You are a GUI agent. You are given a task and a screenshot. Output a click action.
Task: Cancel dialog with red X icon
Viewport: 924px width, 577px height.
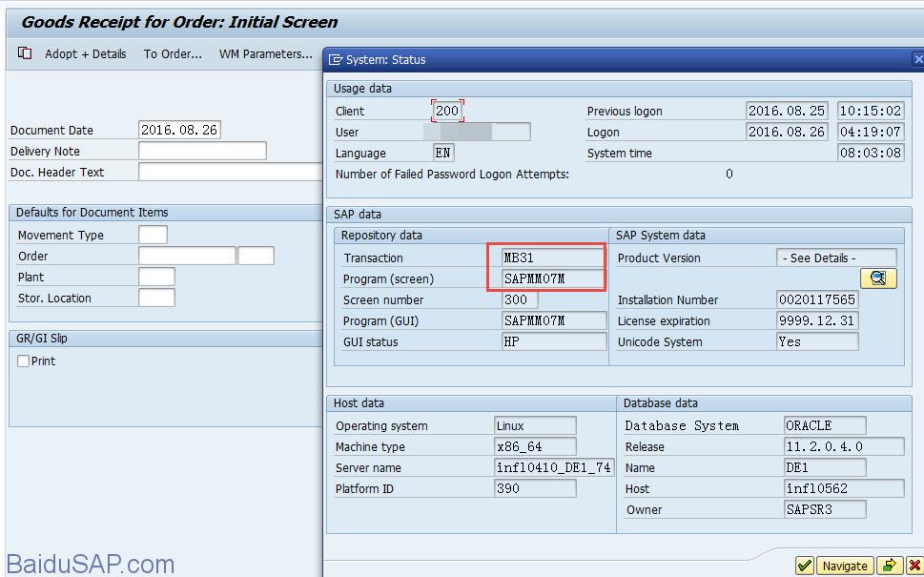click(x=914, y=566)
